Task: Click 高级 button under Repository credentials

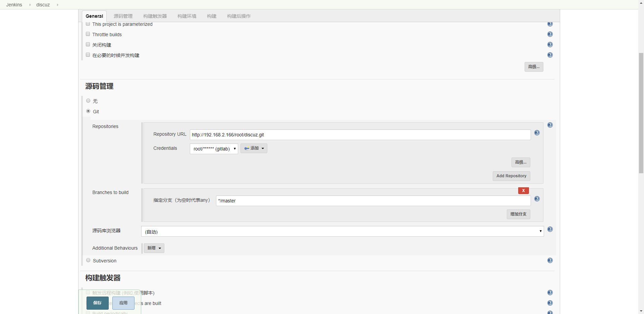Action: [x=521, y=162]
